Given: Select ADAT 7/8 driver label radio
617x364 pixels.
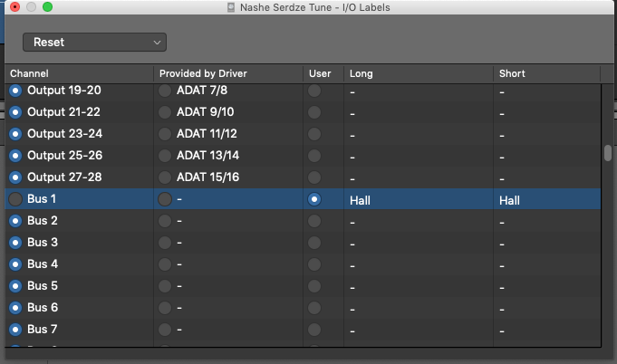Looking at the screenshot, I should click(x=165, y=91).
